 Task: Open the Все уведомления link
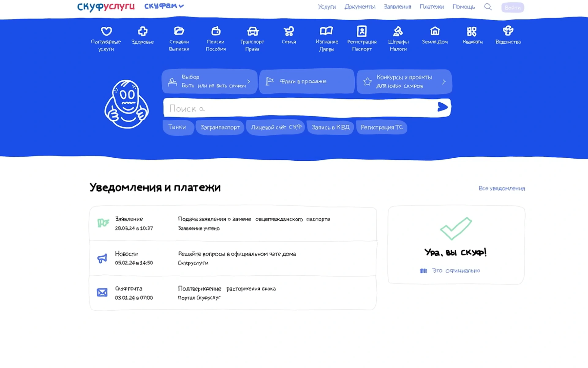(x=502, y=188)
